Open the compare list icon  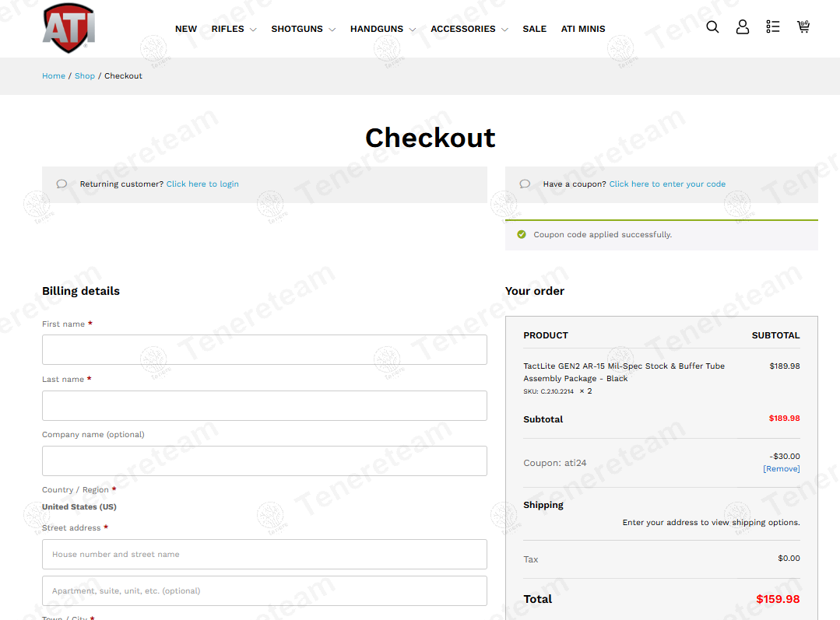772,27
